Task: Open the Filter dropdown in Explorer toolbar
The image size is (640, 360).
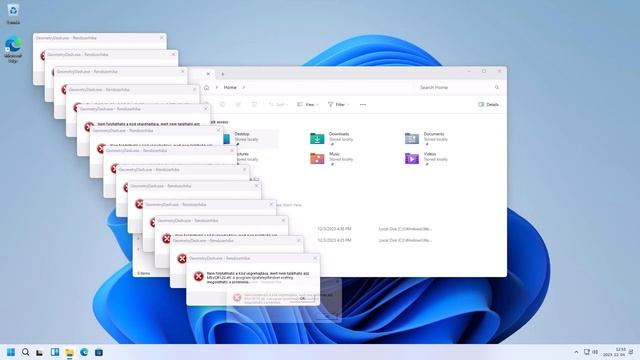Action: point(338,104)
